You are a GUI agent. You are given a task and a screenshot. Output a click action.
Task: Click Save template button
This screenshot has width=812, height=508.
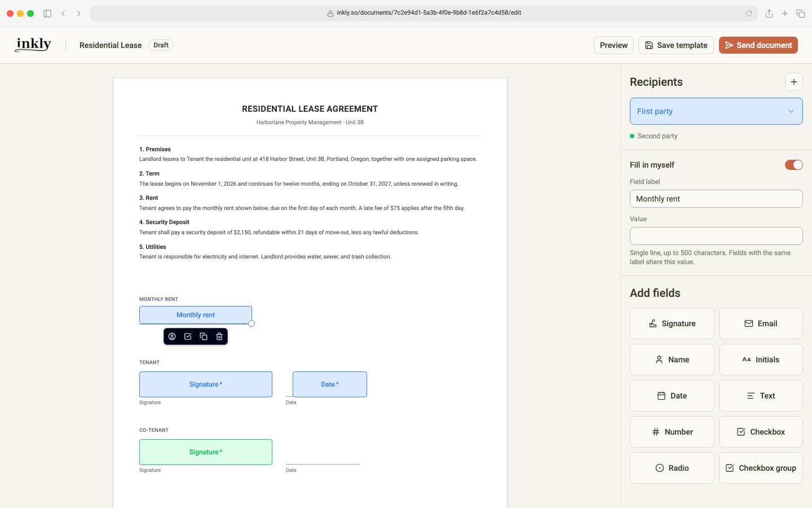[676, 45]
